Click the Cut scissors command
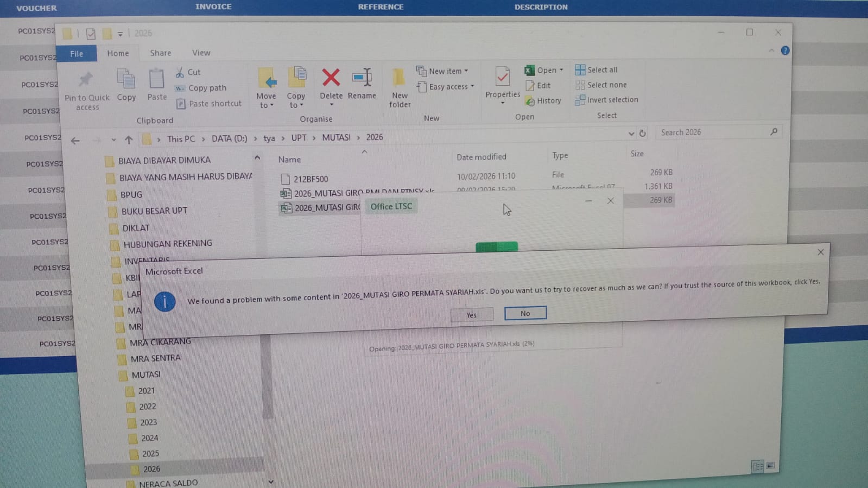This screenshot has width=868, height=488. coord(188,72)
